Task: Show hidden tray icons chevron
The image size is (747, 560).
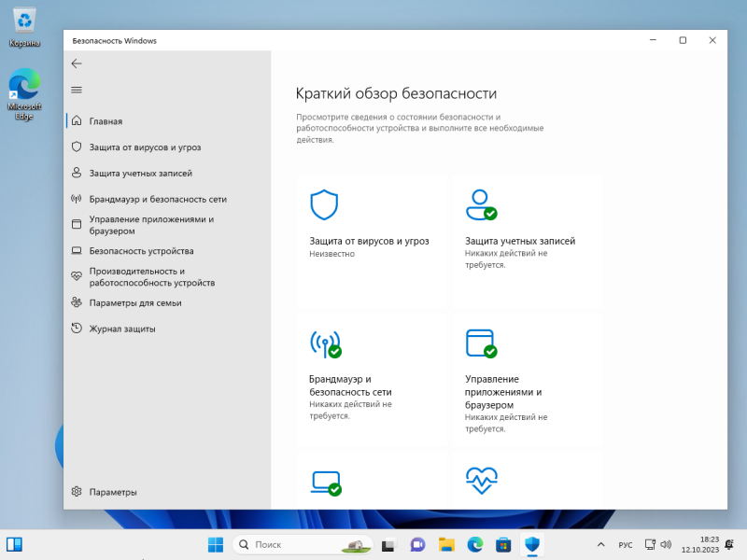Action: click(x=600, y=544)
